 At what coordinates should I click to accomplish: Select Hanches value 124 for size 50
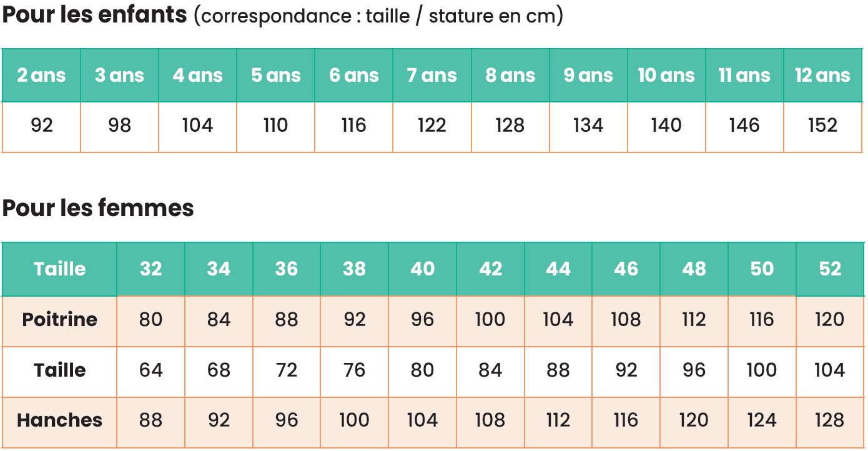tap(762, 420)
